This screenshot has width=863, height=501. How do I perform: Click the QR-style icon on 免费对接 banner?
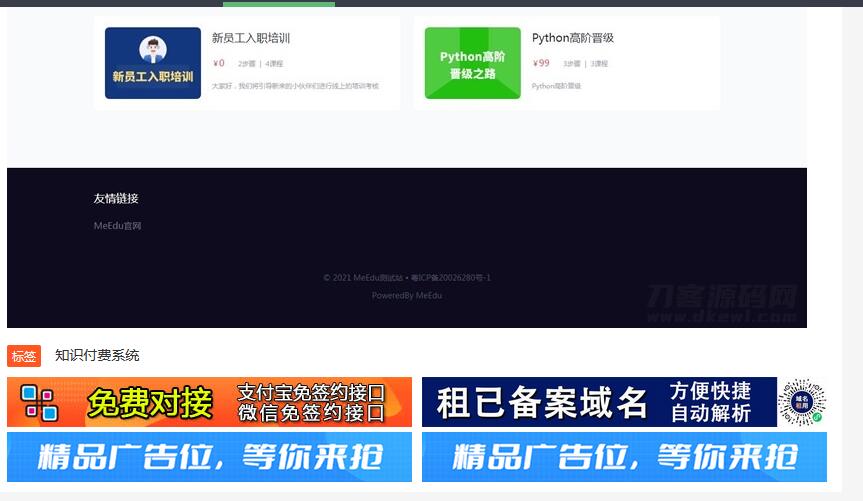pos(39,402)
